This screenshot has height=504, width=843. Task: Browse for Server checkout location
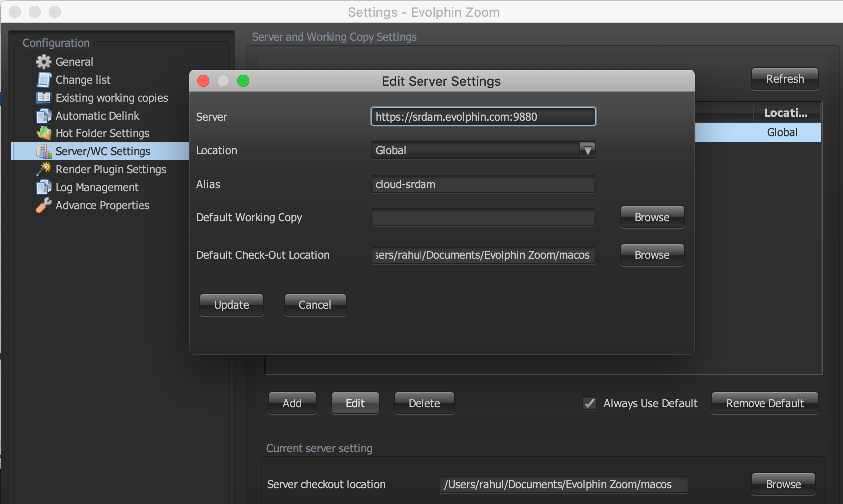pos(783,484)
